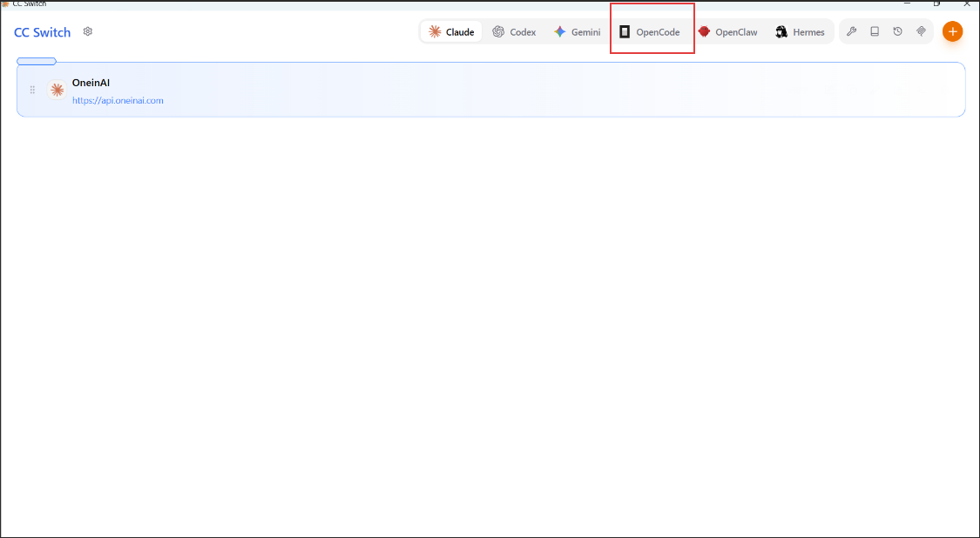This screenshot has width=980, height=538.
Task: Close the CC Switch window
Action: click(x=966, y=3)
